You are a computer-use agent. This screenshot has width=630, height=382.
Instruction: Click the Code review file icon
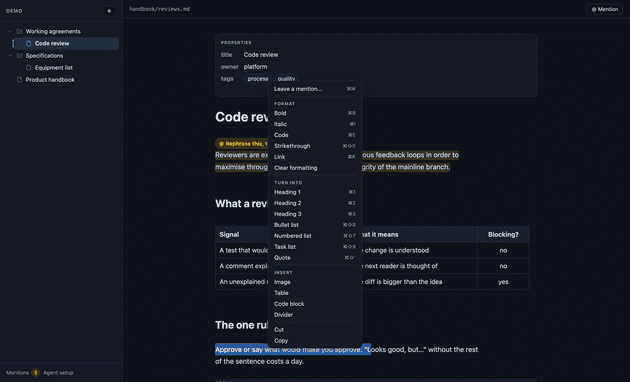29,43
